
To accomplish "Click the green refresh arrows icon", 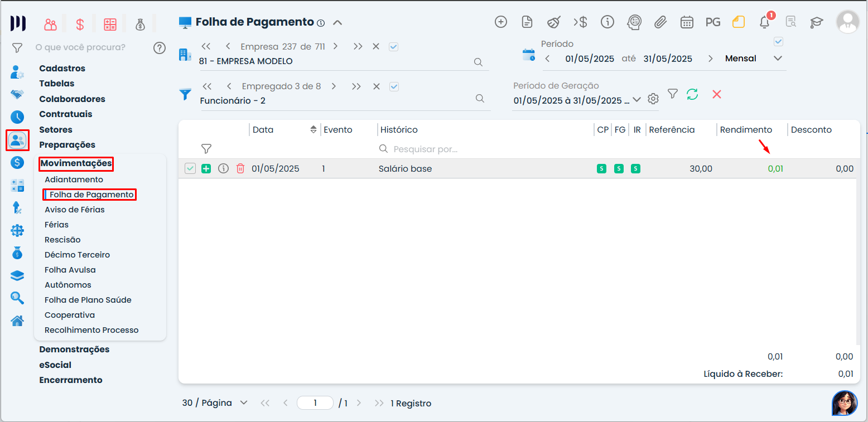I will coord(692,94).
